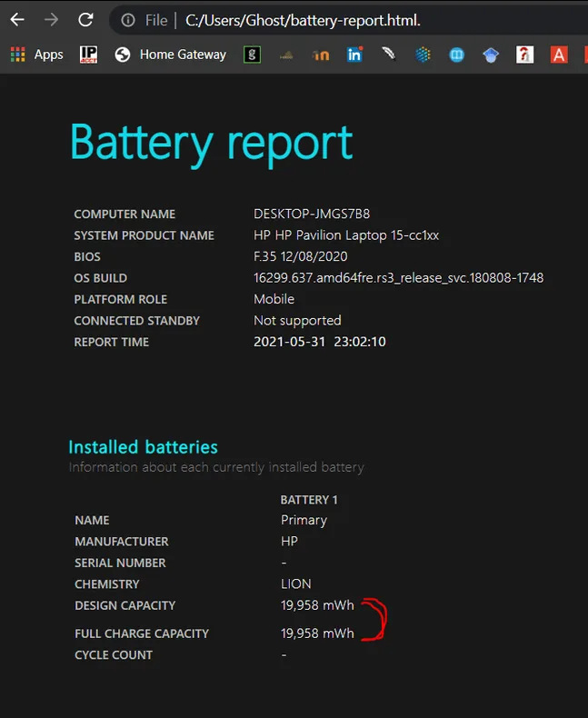Click the 'MANUFACTURER' label
The height and width of the screenshot is (718, 588).
122,542
